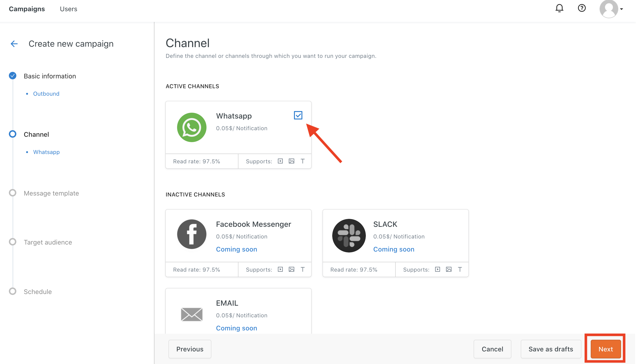This screenshot has height=364, width=636.
Task: Select the Basic information step
Action: point(50,76)
